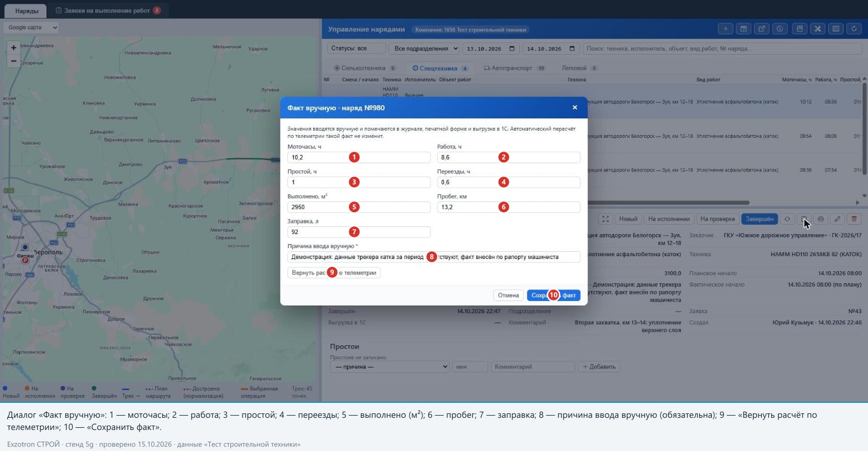Open the history clock icon in header
This screenshot has width=868, height=451.
click(x=780, y=29)
